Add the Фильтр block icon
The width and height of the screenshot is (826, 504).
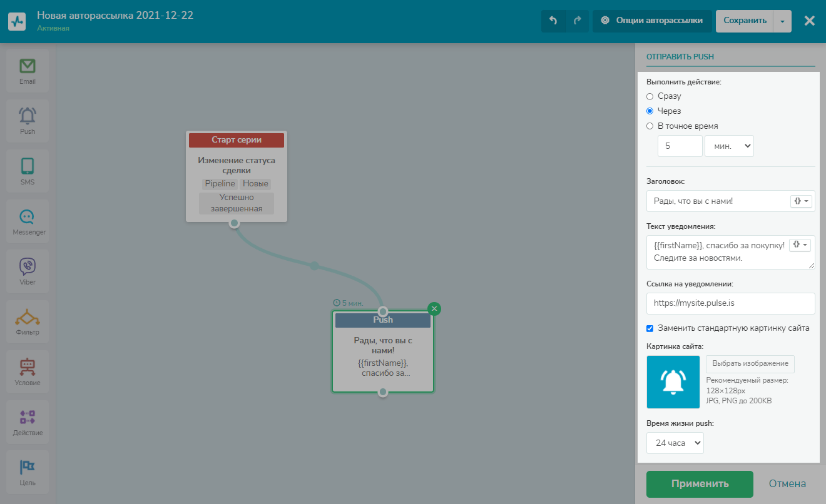pos(27,317)
